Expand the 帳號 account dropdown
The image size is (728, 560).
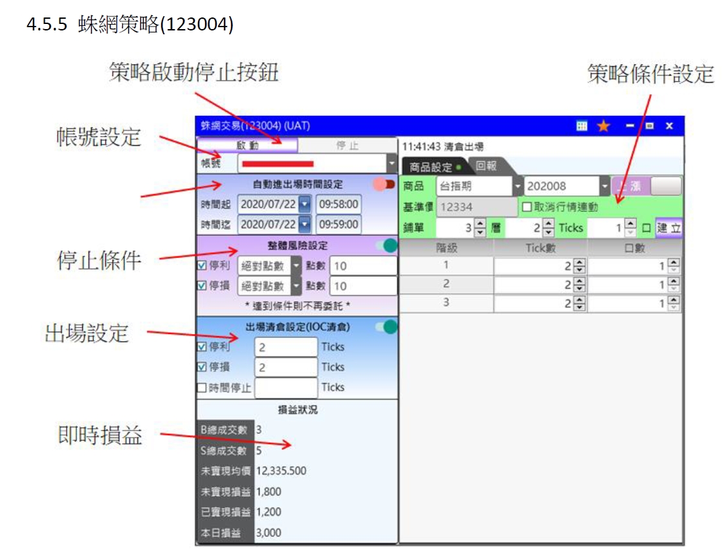point(392,164)
